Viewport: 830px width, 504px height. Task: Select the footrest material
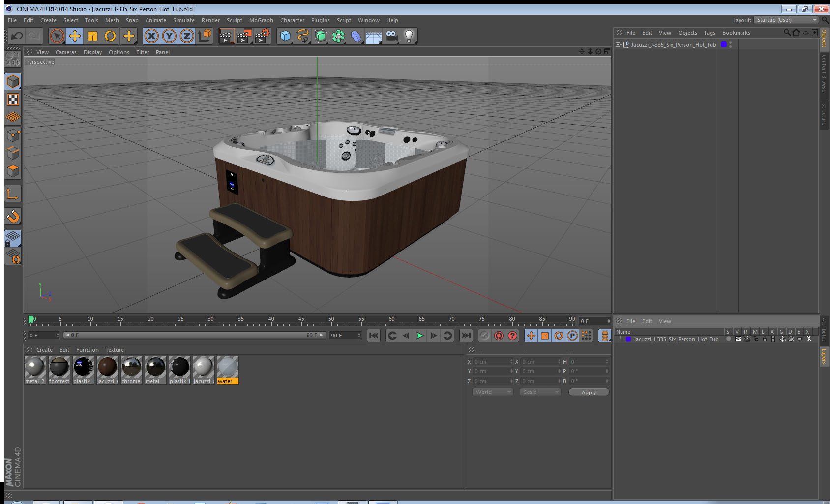59,370
